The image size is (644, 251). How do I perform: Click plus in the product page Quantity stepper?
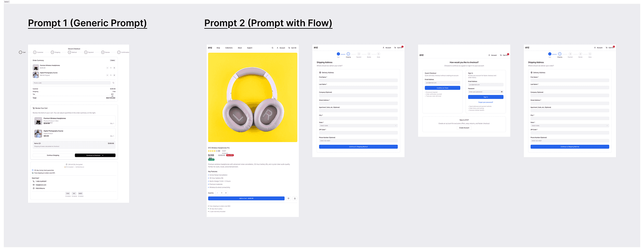226,193
